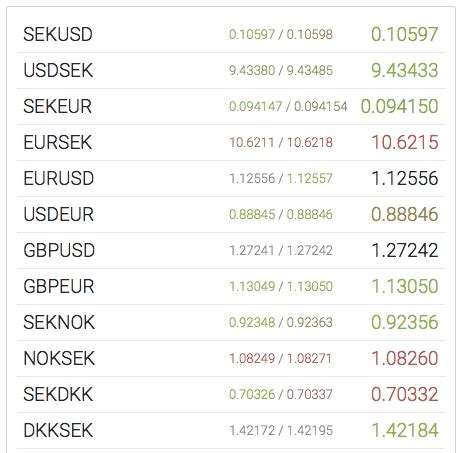Select the NOKSEK currency pair
The width and height of the screenshot is (462, 453).
231,358
